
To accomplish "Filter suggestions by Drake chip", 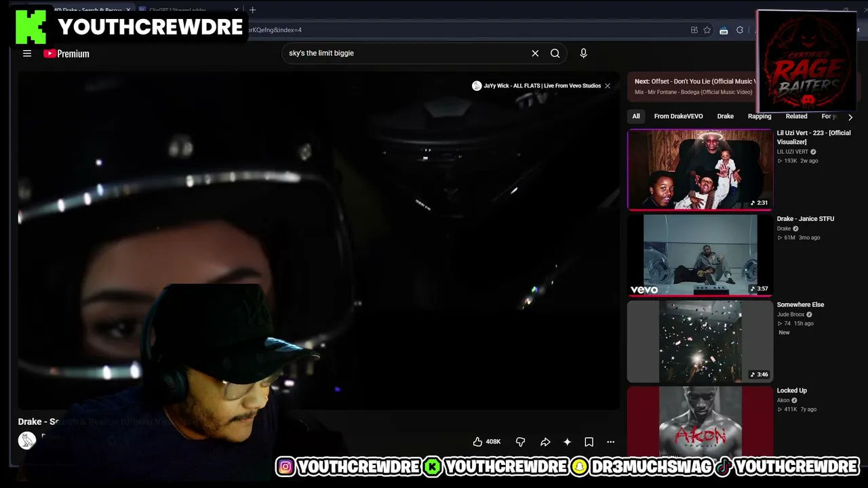I will pos(726,117).
